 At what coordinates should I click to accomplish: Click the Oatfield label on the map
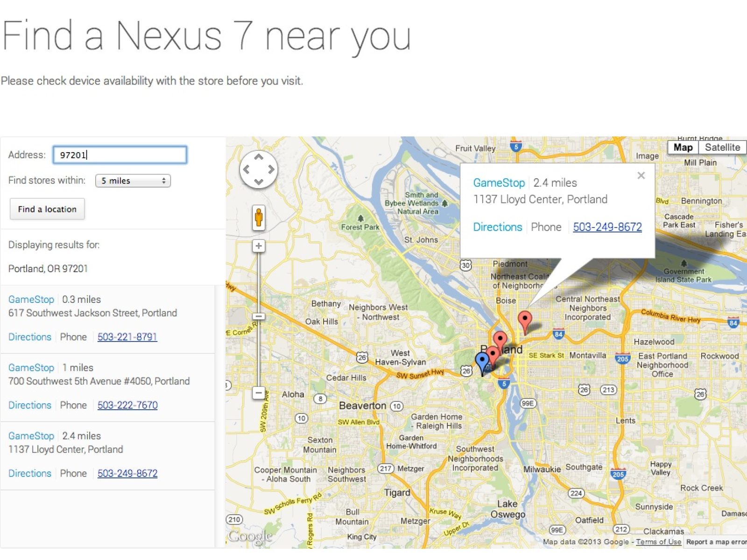coord(589,520)
